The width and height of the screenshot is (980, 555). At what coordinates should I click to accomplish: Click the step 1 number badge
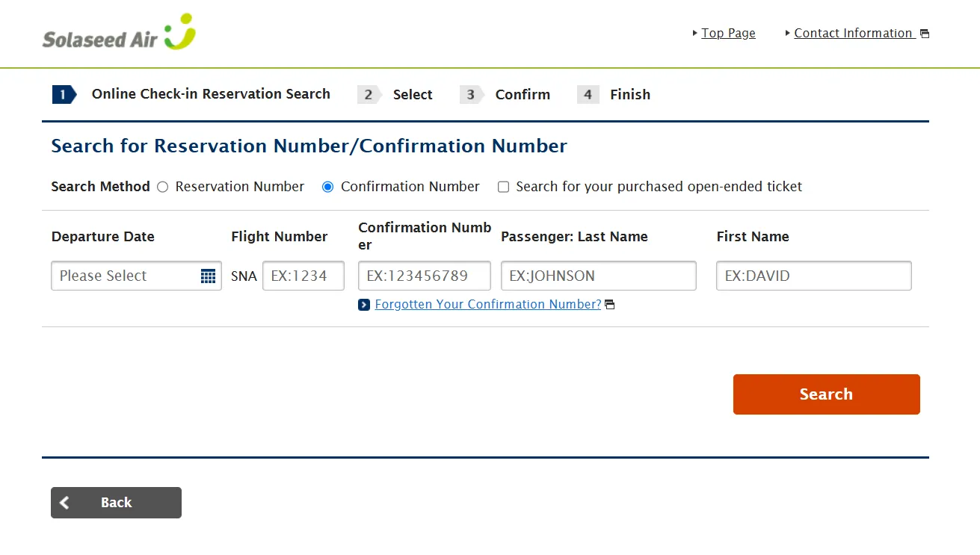coord(64,95)
